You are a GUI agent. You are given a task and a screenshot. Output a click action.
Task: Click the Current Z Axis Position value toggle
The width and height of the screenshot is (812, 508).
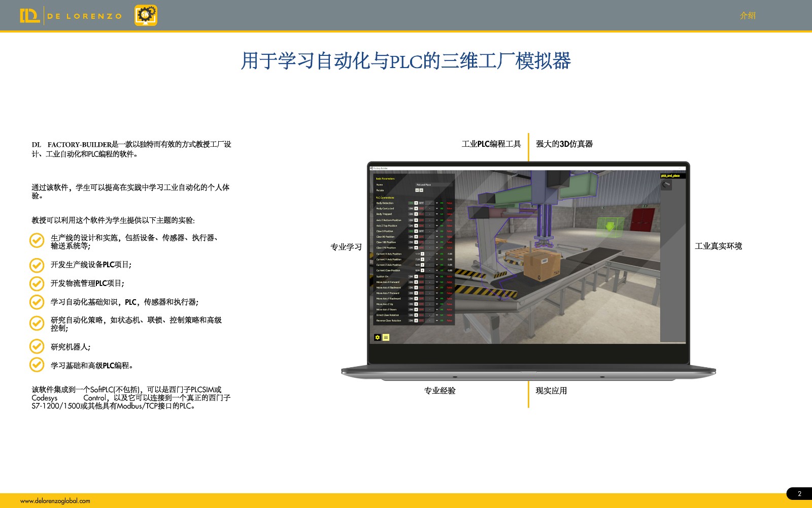pos(422,265)
